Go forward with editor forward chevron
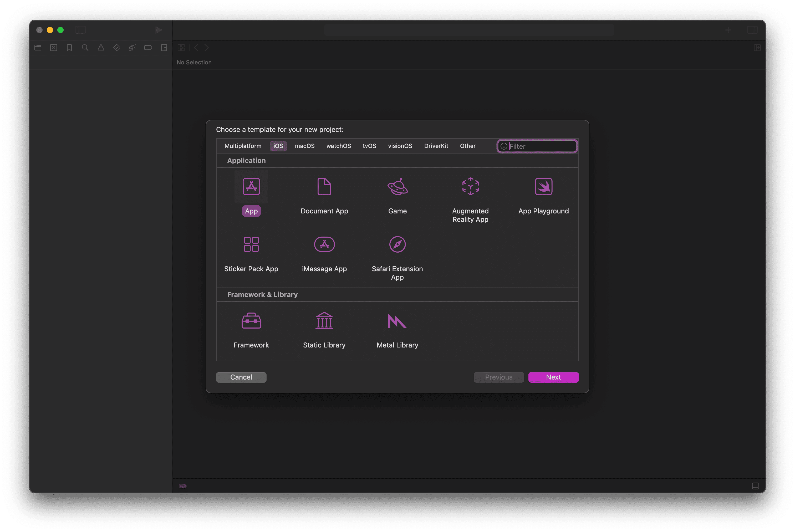 [x=206, y=48]
